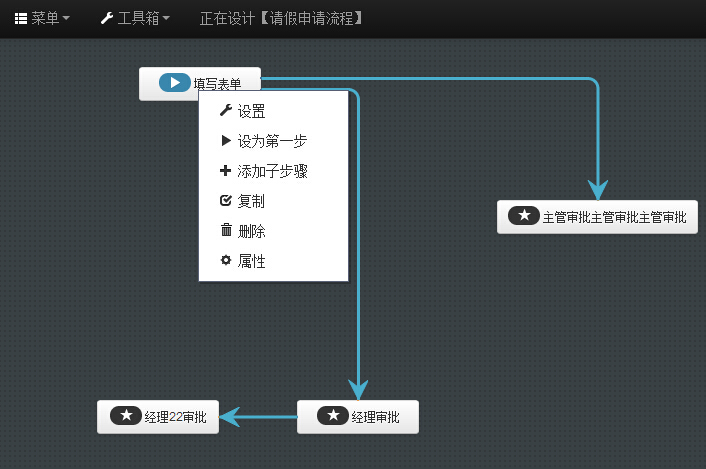The width and height of the screenshot is (706, 469).
Task: Click the star icon on 经理审批 node
Action: 333,416
